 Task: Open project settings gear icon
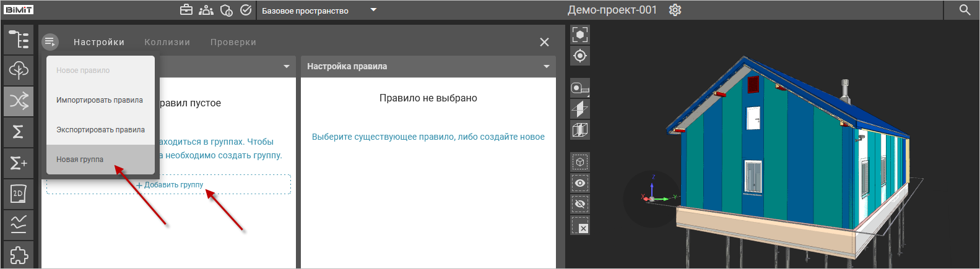[x=675, y=10]
